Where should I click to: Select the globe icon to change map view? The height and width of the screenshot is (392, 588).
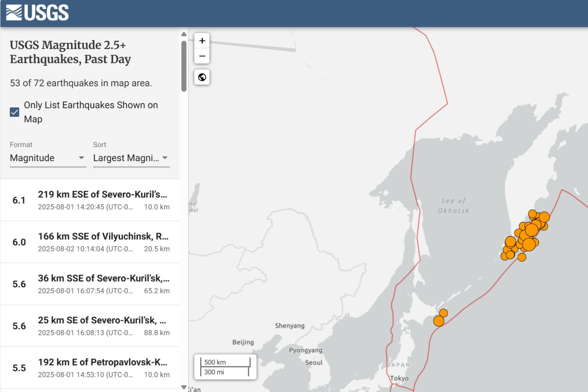point(202,77)
